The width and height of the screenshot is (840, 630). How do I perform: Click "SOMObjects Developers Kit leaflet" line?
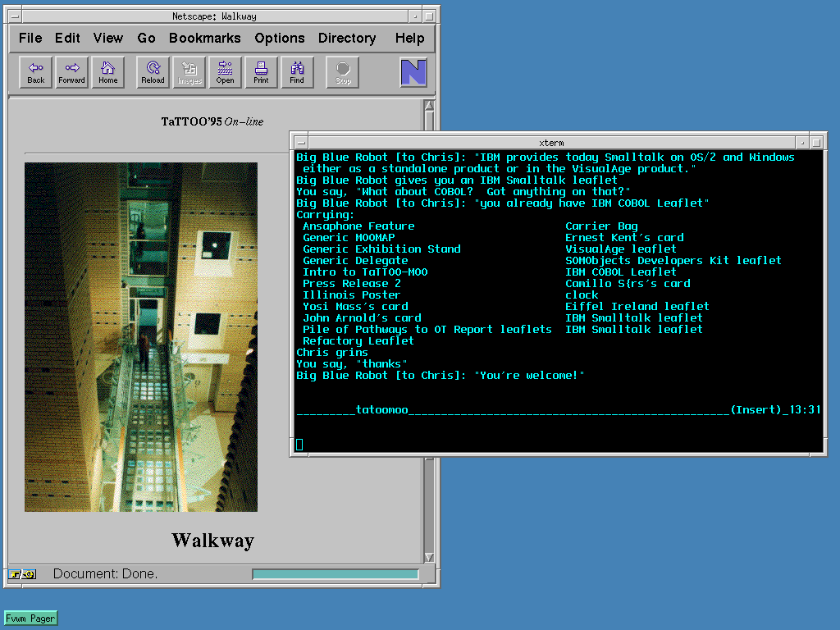673,260
